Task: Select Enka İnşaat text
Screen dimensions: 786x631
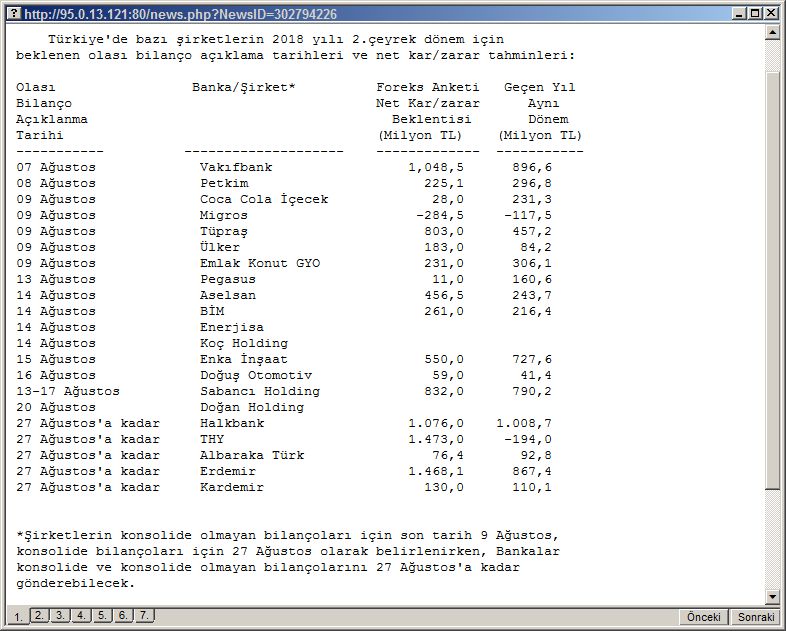Action: tap(244, 359)
